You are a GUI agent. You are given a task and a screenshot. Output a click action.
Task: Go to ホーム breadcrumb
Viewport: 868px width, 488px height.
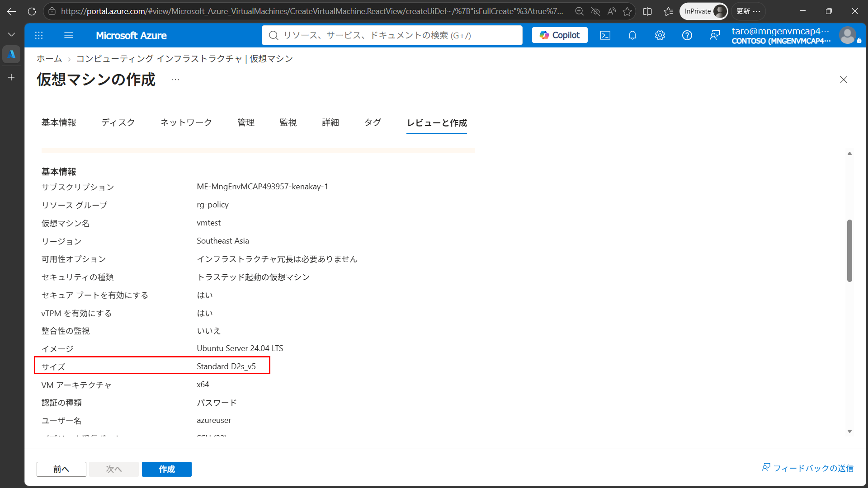49,59
